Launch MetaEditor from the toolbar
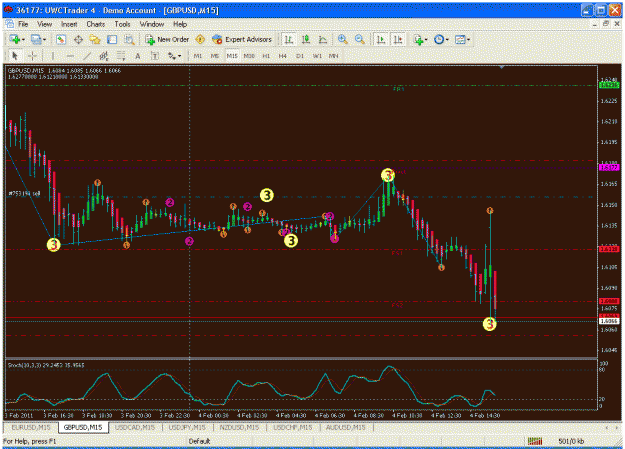This screenshot has width=625, height=449. click(x=200, y=39)
